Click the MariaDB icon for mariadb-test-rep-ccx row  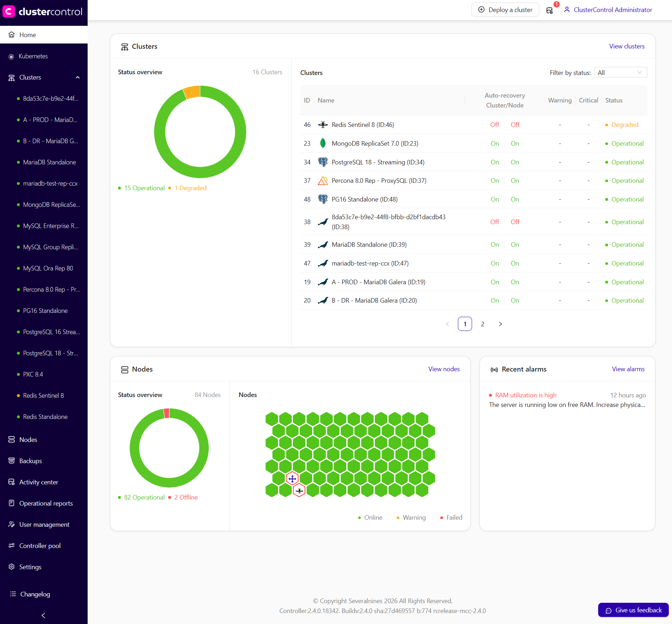click(x=323, y=263)
